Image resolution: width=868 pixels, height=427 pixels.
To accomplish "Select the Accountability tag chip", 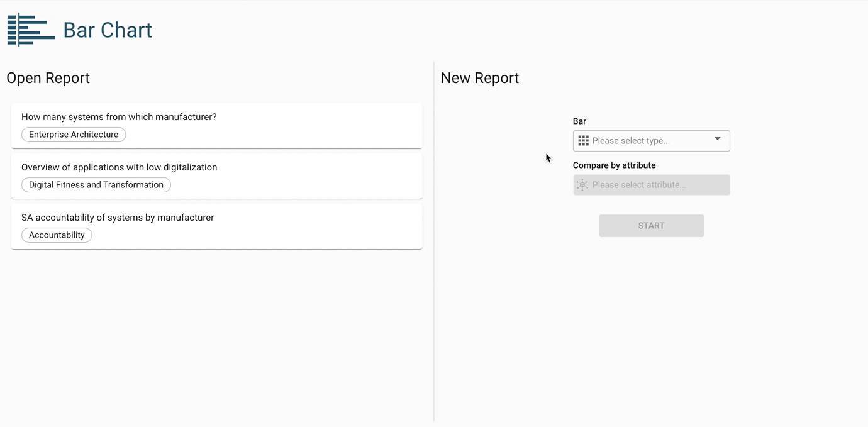I will click(x=57, y=235).
